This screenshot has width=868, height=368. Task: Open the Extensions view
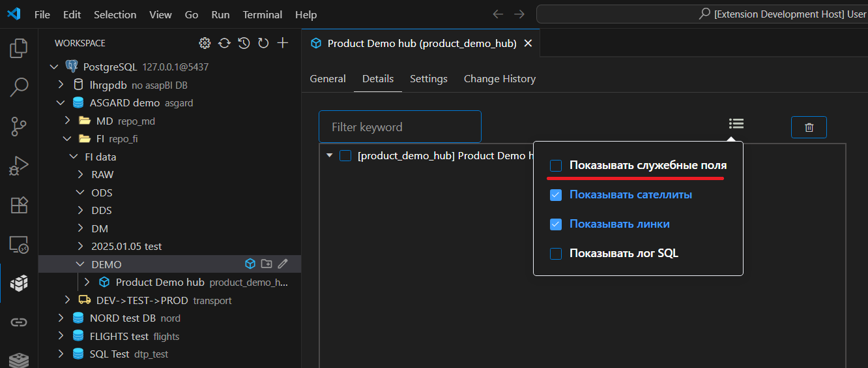pyautogui.click(x=19, y=205)
